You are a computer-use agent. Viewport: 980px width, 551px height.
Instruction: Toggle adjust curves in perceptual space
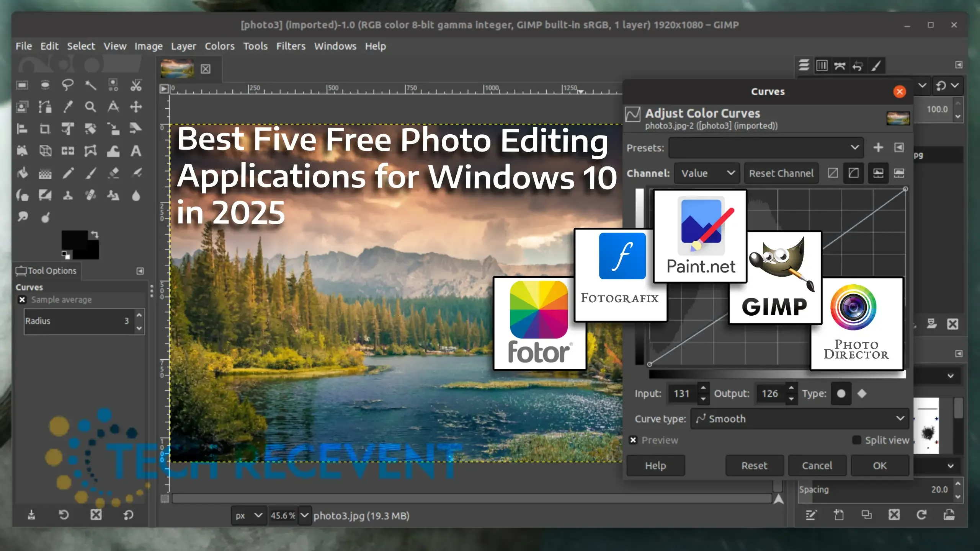point(854,173)
